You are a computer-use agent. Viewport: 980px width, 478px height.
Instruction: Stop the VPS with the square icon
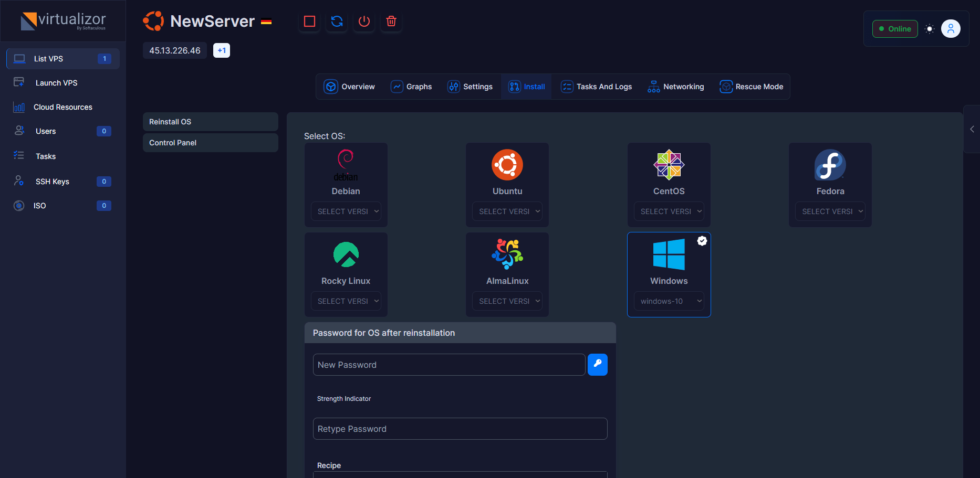310,22
